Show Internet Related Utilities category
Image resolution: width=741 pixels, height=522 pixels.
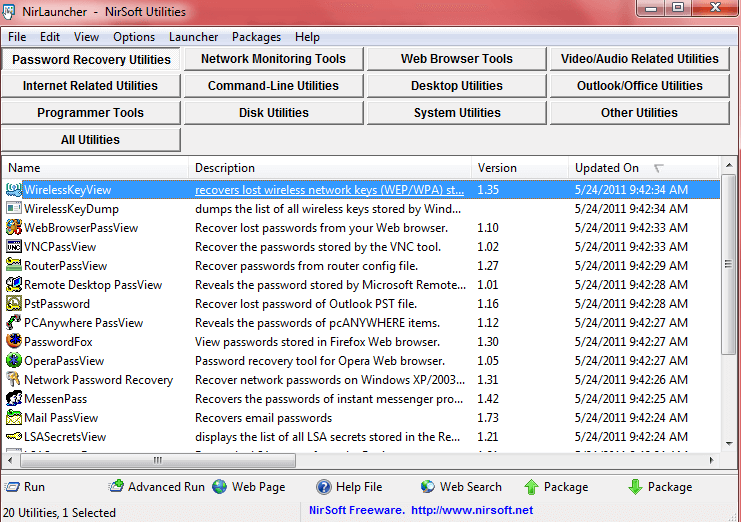pos(91,86)
